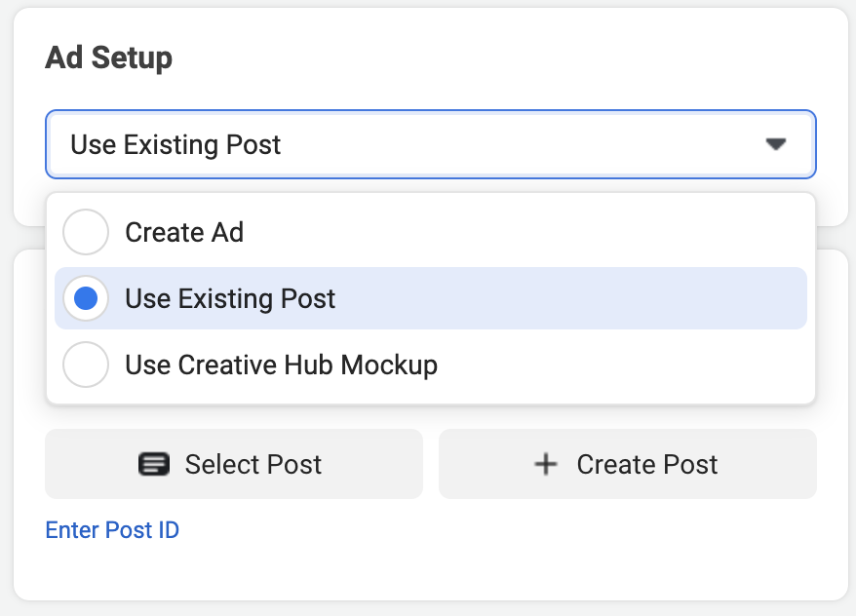Open the Select Post button
This screenshot has width=856, height=616.
[234, 464]
